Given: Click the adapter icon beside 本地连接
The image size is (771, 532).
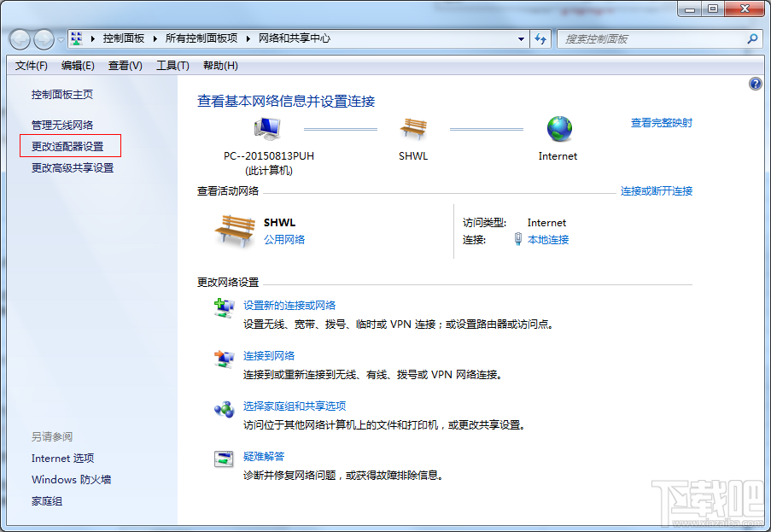Looking at the screenshot, I should (517, 239).
